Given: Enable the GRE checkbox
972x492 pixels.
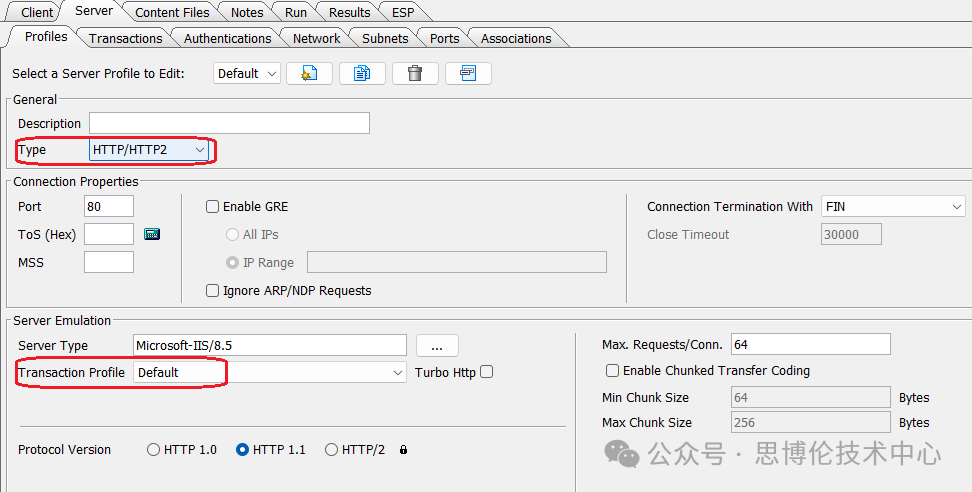Looking at the screenshot, I should (212, 207).
